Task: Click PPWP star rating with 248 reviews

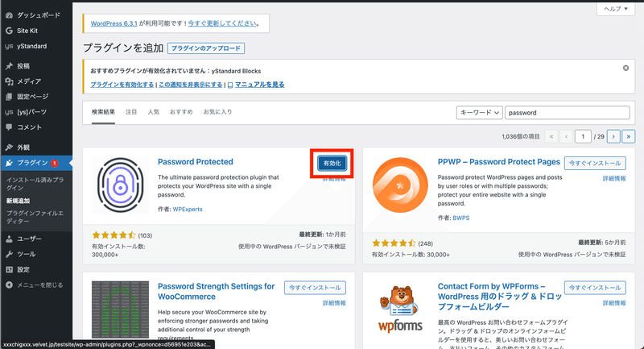Action: pyautogui.click(x=394, y=243)
